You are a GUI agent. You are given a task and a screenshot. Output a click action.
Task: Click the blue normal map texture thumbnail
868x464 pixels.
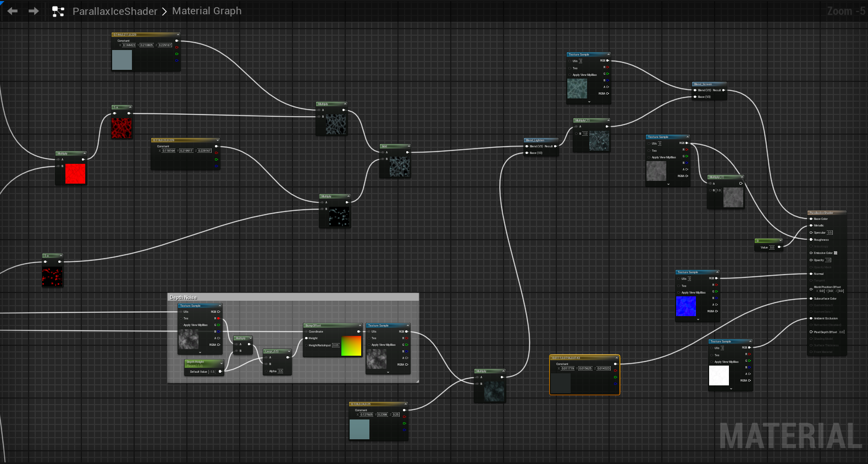point(685,306)
